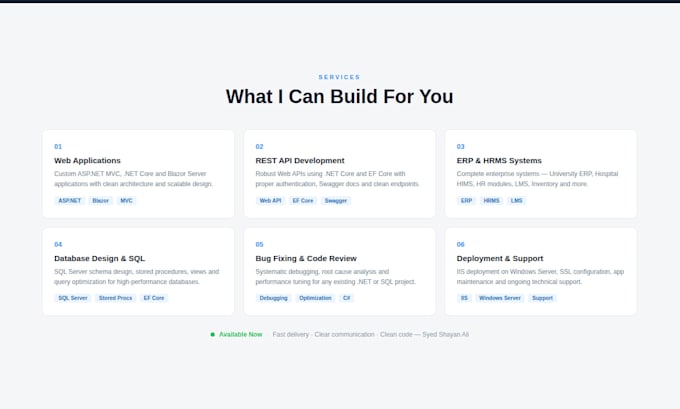Click the Available Now label
Image resolution: width=680 pixels, height=409 pixels.
[x=241, y=334]
